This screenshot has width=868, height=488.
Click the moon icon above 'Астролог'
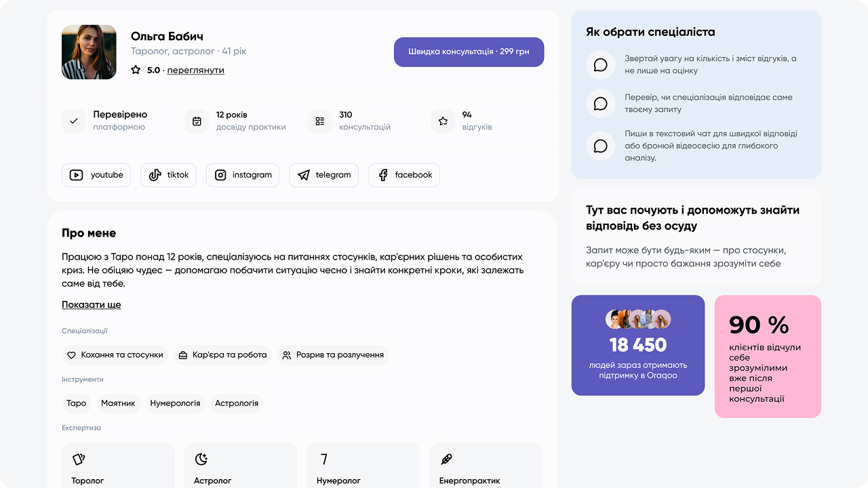click(201, 460)
